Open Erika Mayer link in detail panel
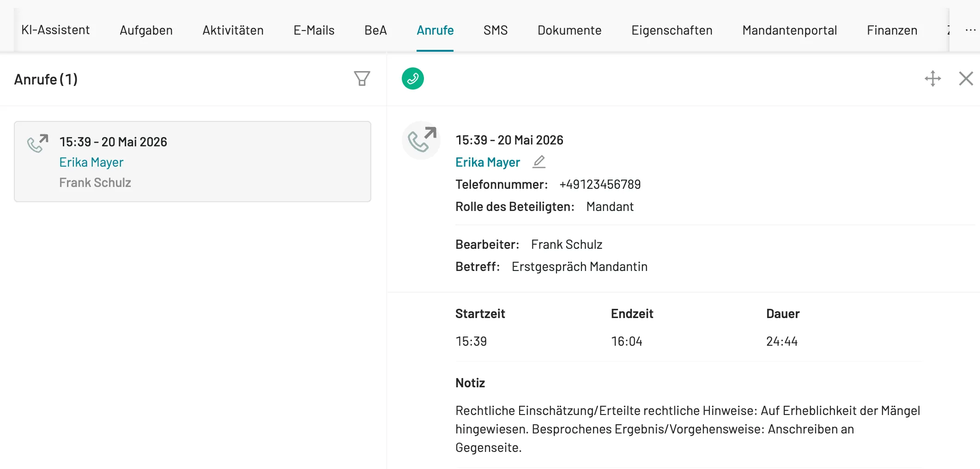980x469 pixels. pyautogui.click(x=488, y=162)
